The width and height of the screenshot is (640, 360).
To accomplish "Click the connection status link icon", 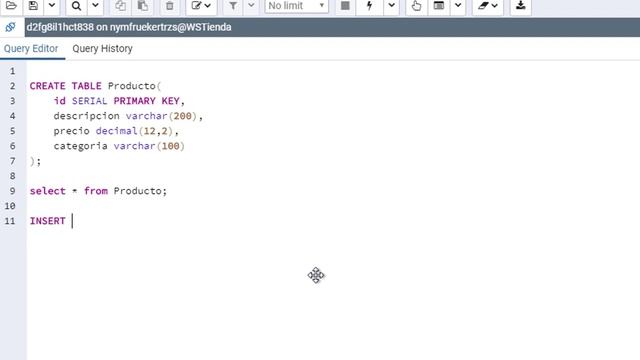I will pyautogui.click(x=10, y=27).
